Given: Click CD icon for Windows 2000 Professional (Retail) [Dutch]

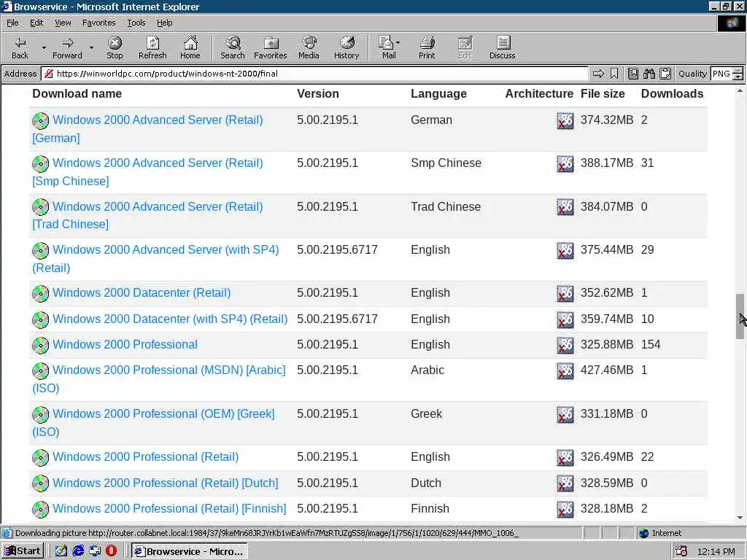Looking at the screenshot, I should point(41,483).
